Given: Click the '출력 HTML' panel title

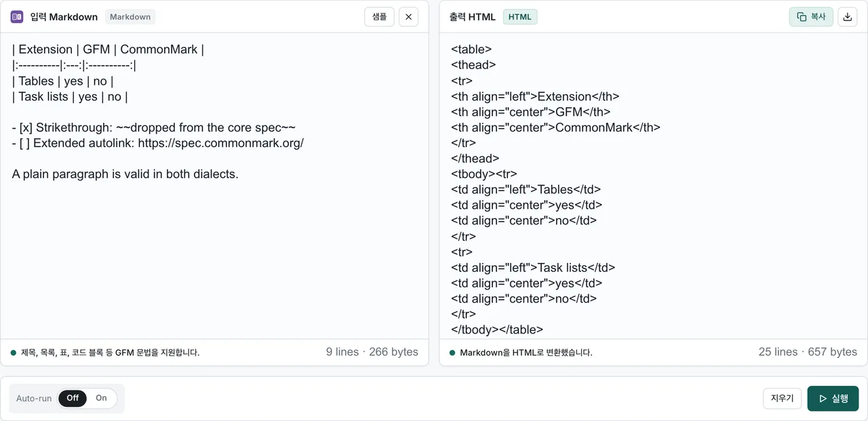Looking at the screenshot, I should coord(473,17).
